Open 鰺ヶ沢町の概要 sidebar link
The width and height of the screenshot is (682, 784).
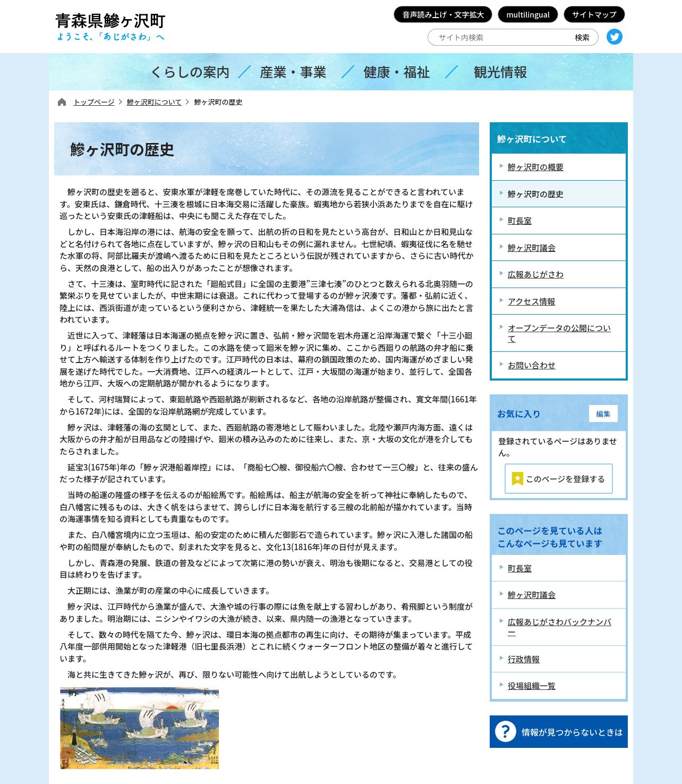(x=535, y=167)
